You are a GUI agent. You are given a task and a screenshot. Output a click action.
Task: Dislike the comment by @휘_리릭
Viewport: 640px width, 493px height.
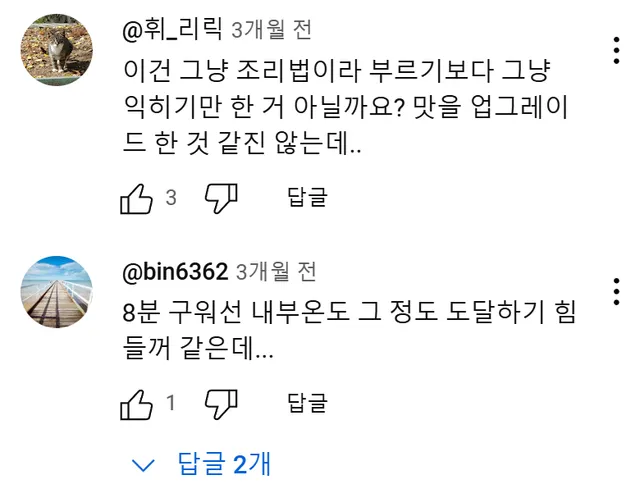(221, 198)
